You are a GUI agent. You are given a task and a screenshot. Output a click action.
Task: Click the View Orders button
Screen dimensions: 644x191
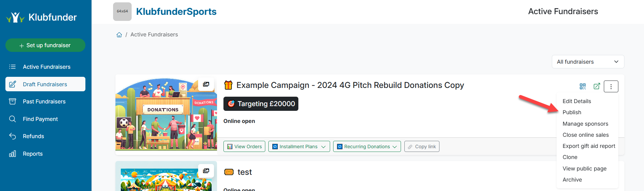(x=244, y=147)
